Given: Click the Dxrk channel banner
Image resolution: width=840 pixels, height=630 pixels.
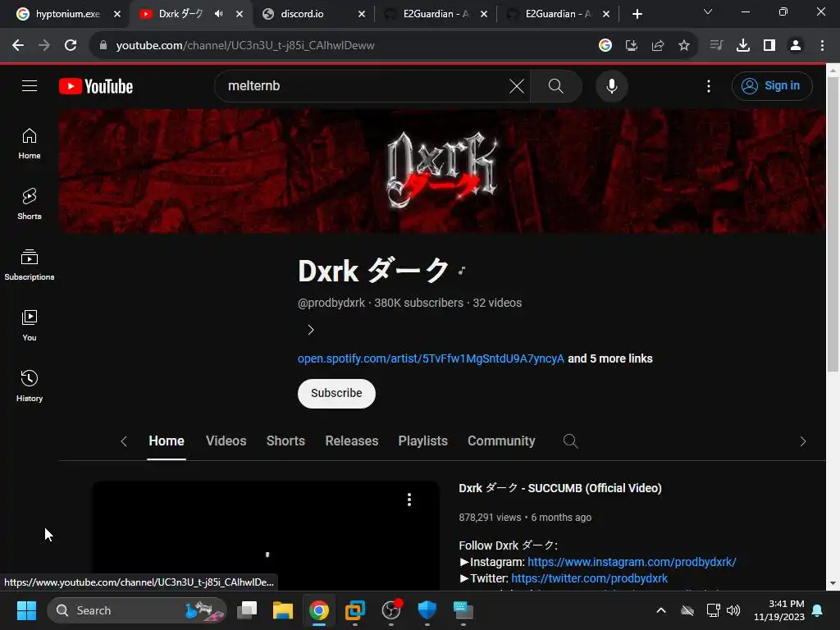Looking at the screenshot, I should (442, 171).
